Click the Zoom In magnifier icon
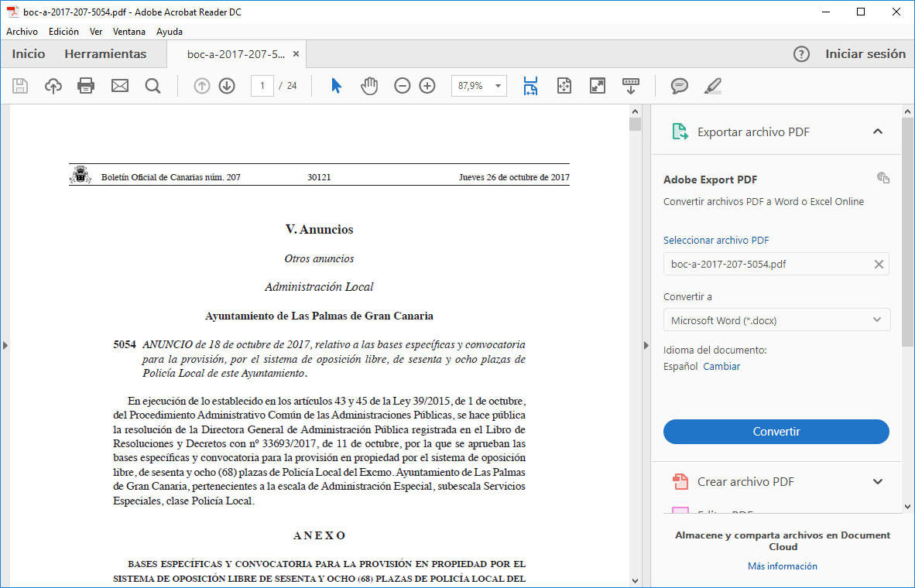Image resolution: width=915 pixels, height=588 pixels. [427, 86]
